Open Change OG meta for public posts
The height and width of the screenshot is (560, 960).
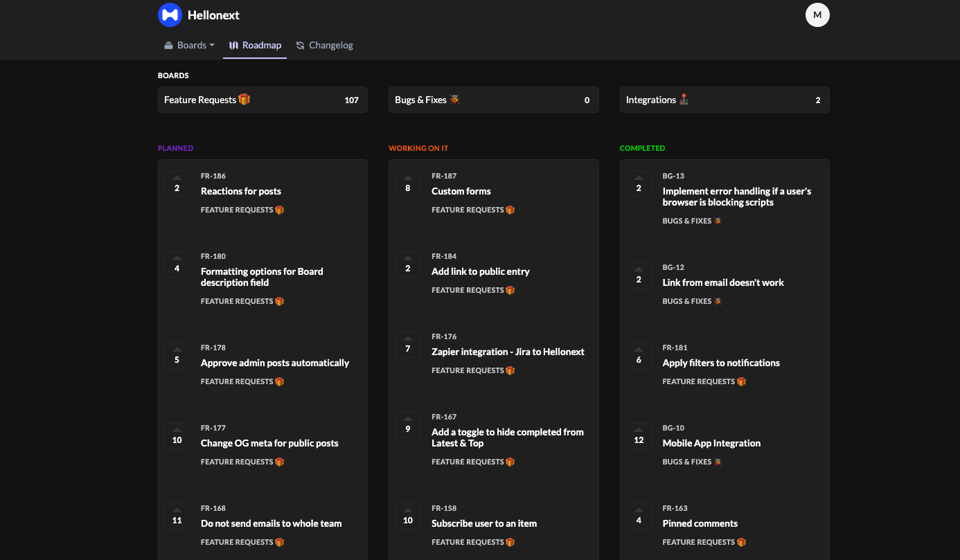269,443
